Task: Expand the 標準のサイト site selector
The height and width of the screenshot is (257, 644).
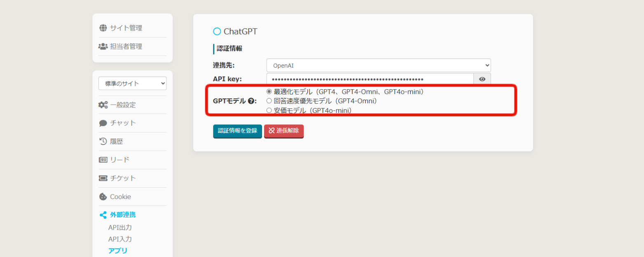Action: 132,83
